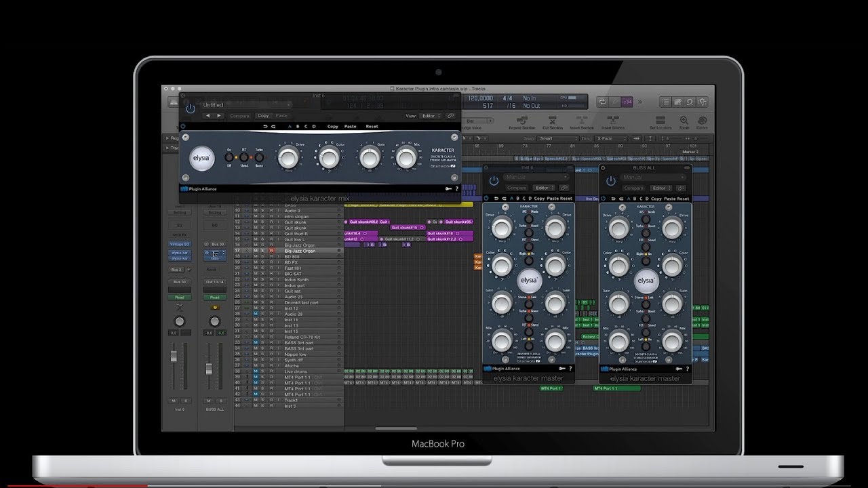
Task: Toggle the small plugin-enable power icon in karacter mix toolbar
Action: click(x=183, y=126)
